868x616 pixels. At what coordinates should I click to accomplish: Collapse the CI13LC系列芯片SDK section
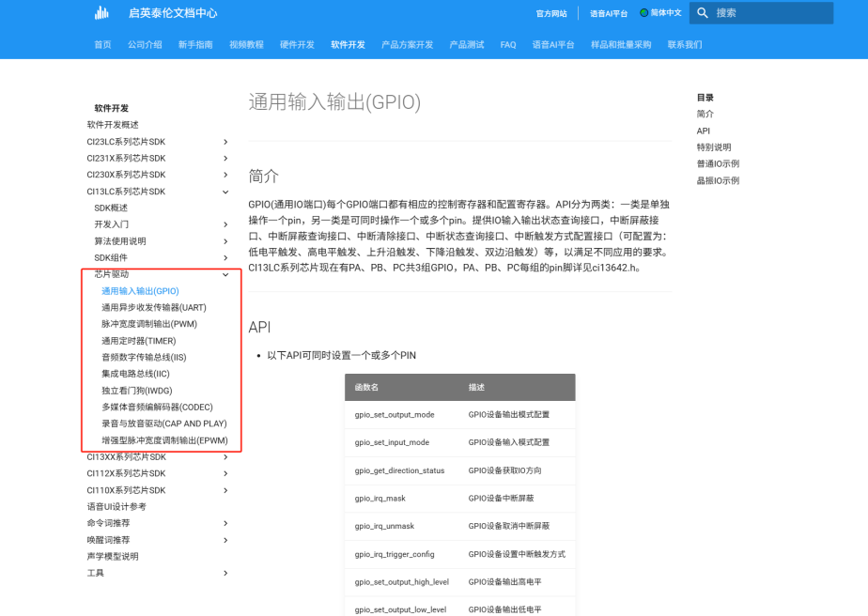(225, 192)
